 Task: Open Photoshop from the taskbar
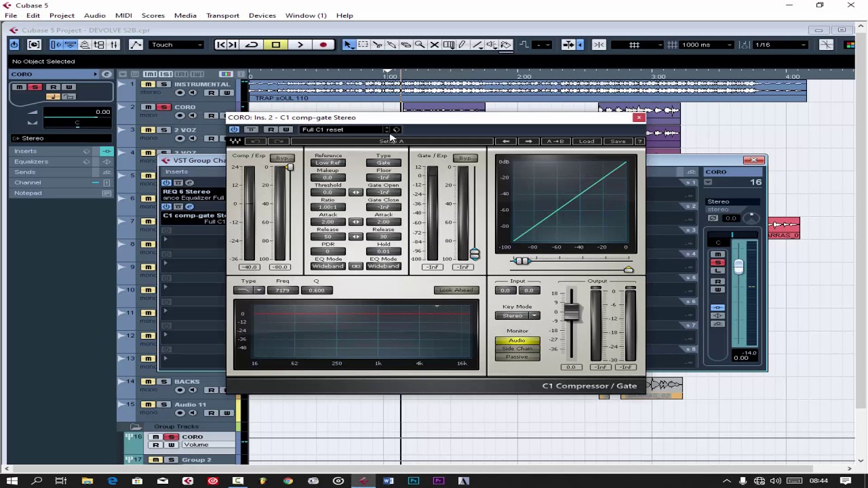pos(413,481)
